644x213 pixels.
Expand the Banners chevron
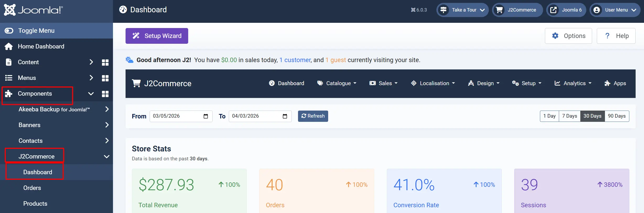(107, 125)
